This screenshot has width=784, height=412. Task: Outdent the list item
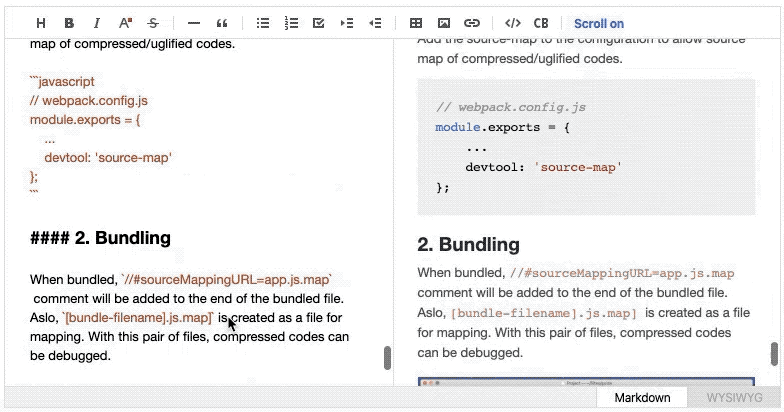tap(374, 23)
